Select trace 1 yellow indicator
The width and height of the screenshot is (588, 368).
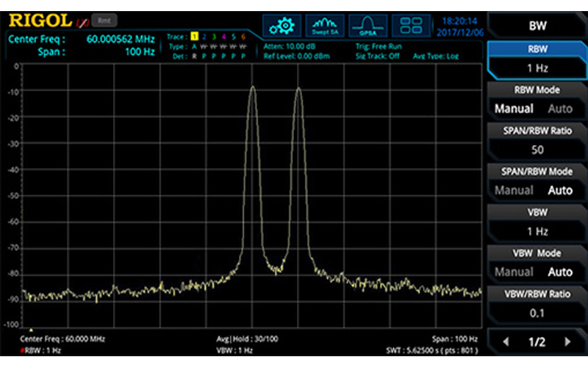(195, 36)
